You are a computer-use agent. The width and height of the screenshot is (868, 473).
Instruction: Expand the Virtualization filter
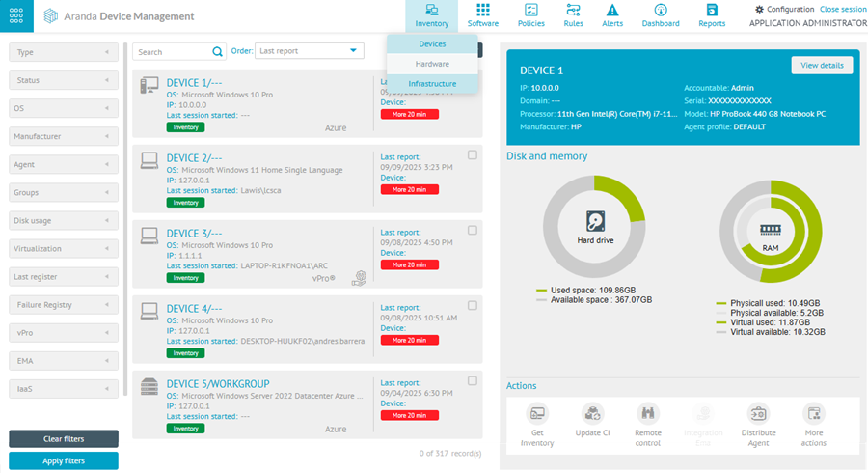(64, 249)
